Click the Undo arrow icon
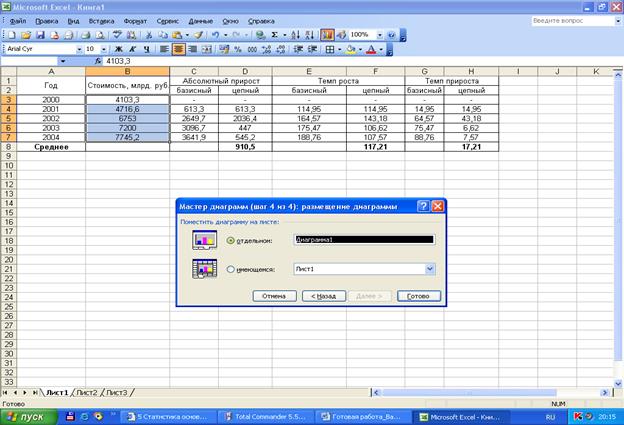The image size is (624, 425). [215, 34]
